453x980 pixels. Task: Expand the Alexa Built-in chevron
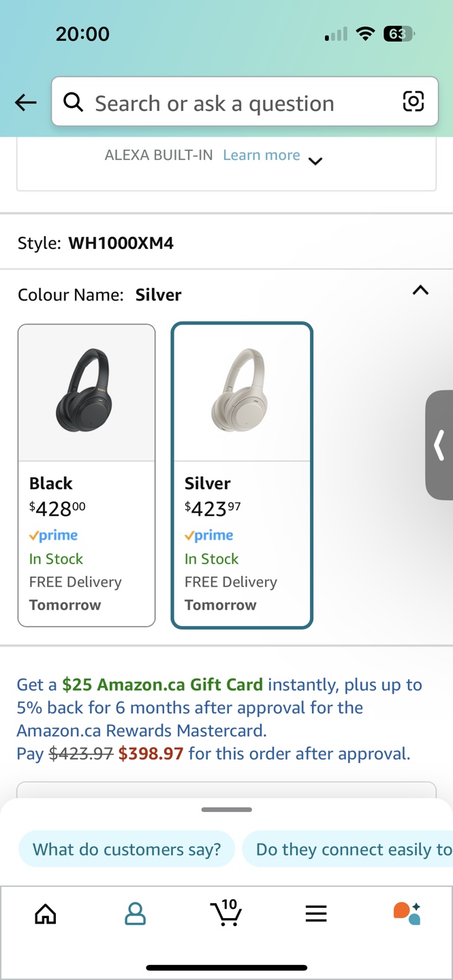pos(315,161)
